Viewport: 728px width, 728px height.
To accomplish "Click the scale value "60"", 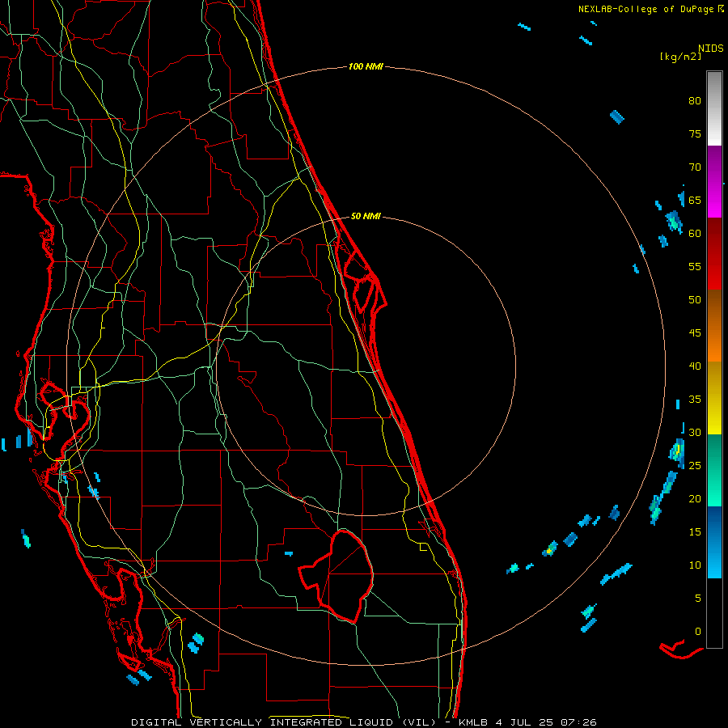I will [x=695, y=234].
